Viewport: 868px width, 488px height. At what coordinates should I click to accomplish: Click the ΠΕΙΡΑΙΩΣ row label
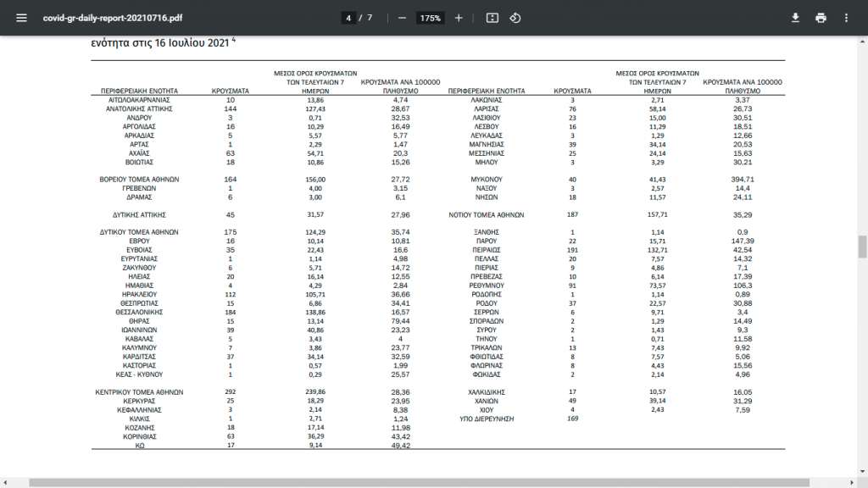click(x=486, y=250)
